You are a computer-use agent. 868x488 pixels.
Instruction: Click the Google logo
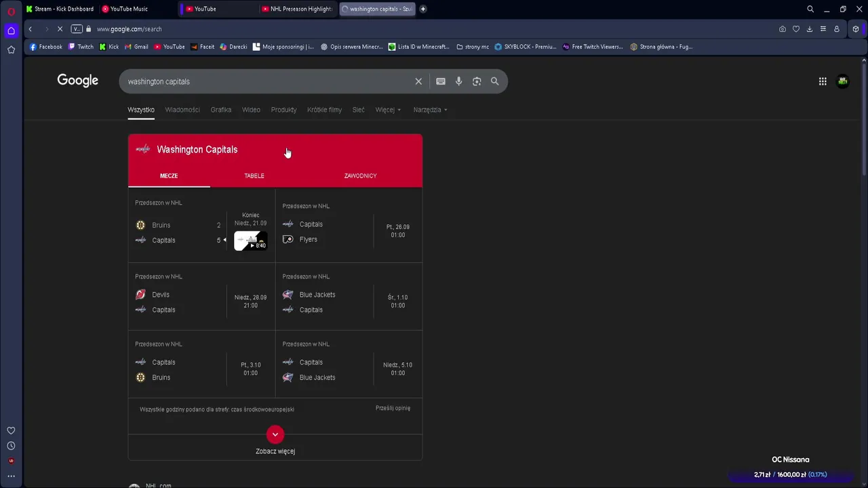pyautogui.click(x=78, y=81)
